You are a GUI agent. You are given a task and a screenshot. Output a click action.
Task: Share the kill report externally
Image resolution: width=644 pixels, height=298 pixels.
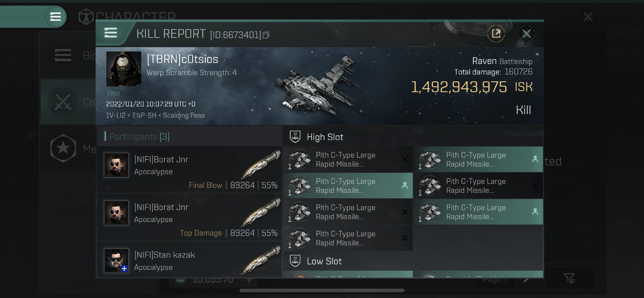coord(496,34)
